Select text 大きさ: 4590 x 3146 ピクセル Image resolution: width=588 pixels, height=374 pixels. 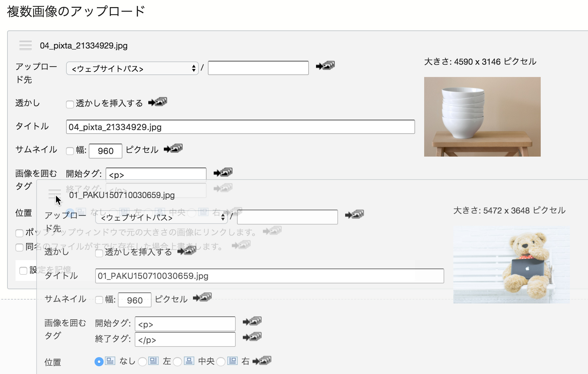[480, 61]
